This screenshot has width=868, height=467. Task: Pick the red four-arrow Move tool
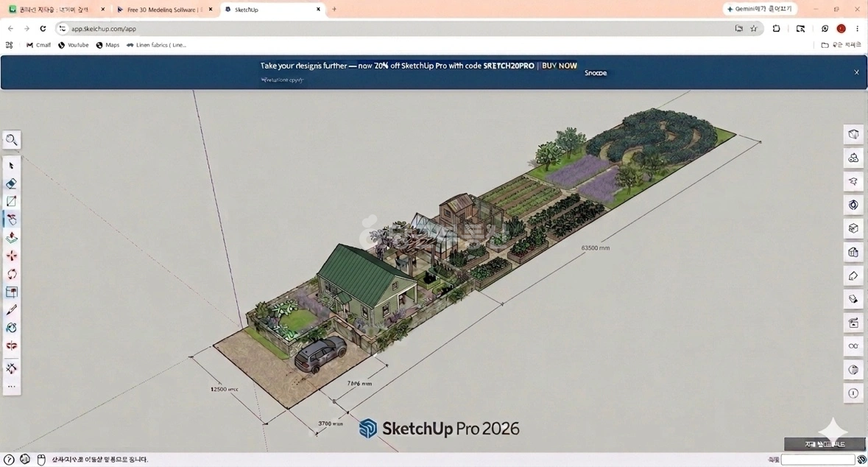point(12,256)
